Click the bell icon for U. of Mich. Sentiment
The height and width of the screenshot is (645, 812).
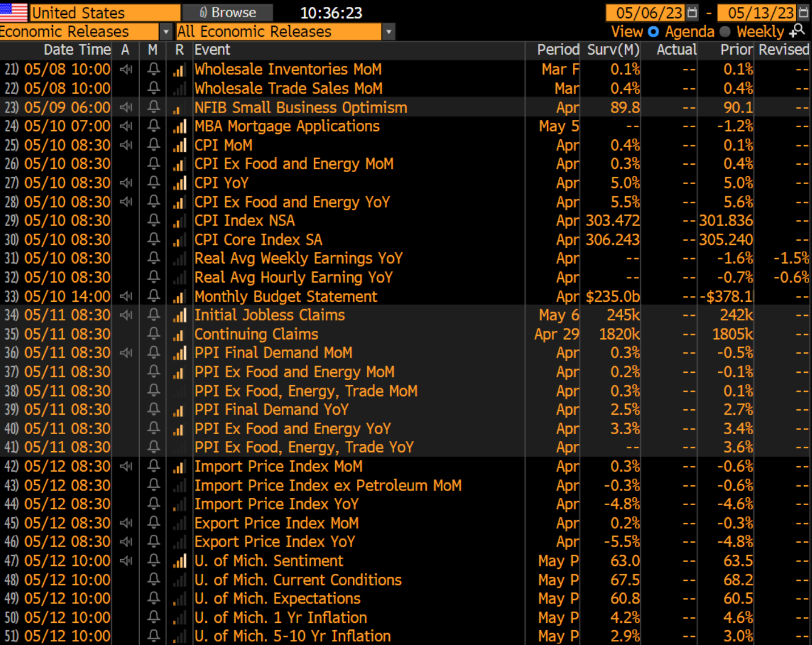click(153, 560)
